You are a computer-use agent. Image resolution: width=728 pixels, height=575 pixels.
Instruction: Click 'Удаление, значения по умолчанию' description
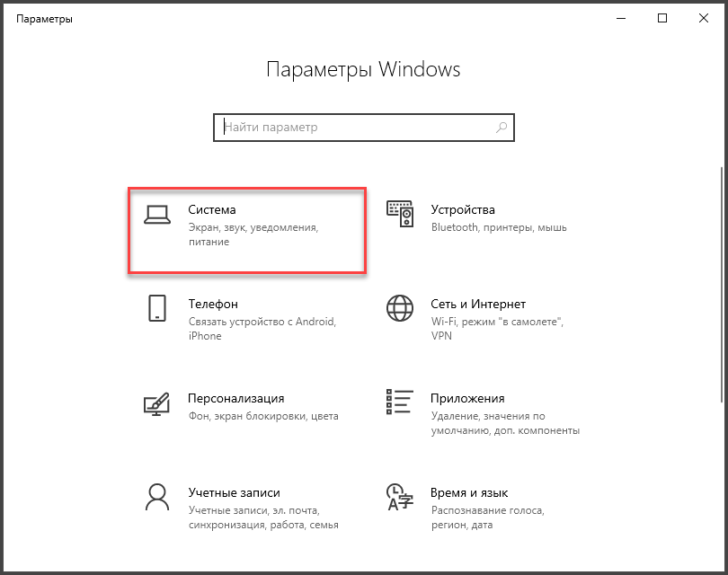tap(505, 423)
